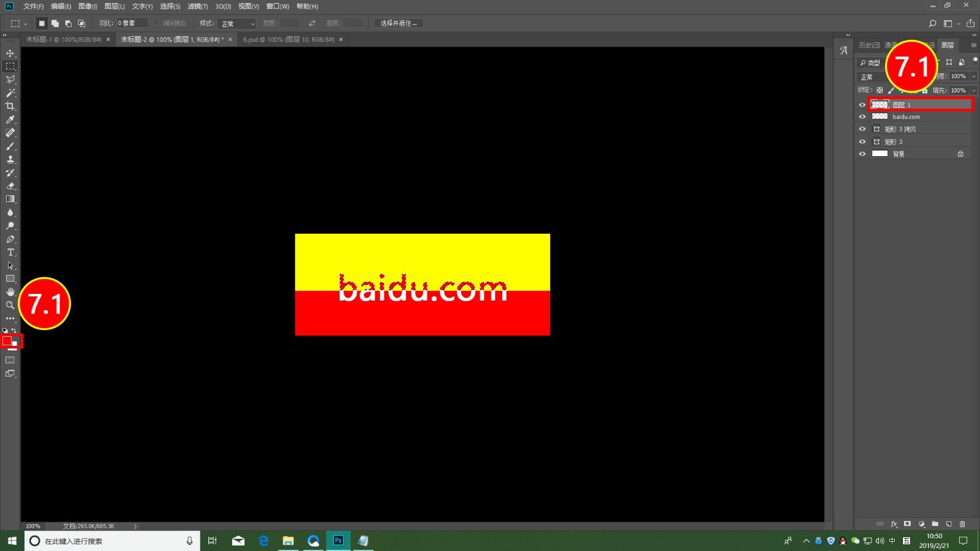Image resolution: width=980 pixels, height=551 pixels.
Task: Select the Eyedropper tool
Action: [10, 120]
